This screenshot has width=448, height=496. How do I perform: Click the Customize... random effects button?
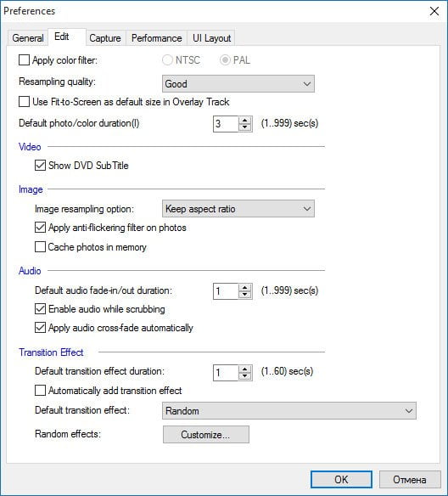(206, 435)
